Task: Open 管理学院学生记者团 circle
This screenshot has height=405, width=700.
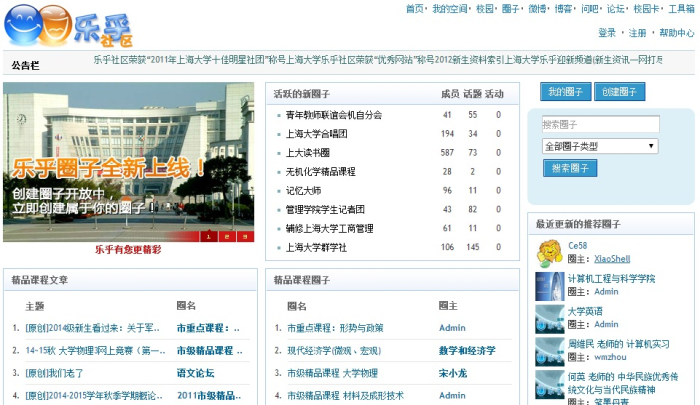Action: point(325,209)
